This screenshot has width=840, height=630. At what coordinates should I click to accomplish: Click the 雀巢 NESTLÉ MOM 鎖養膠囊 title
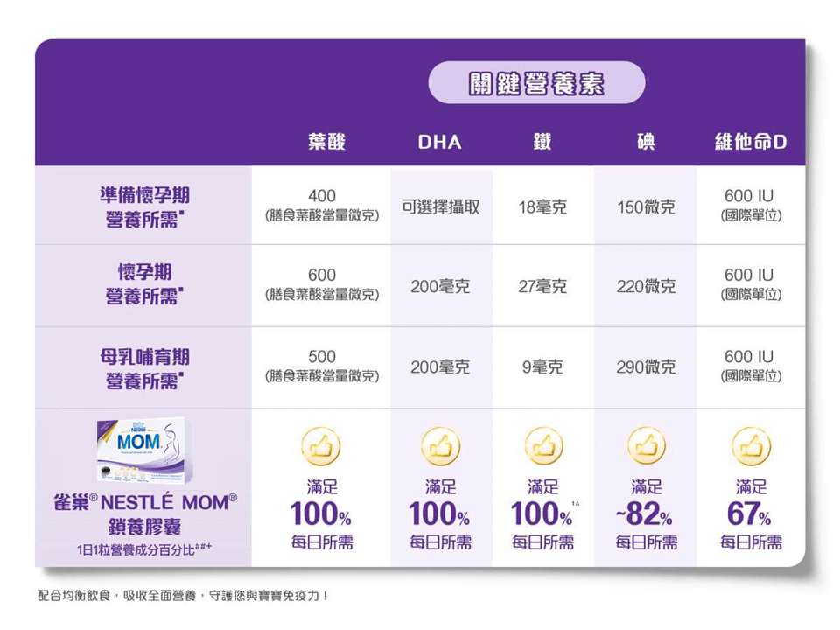click(x=144, y=514)
